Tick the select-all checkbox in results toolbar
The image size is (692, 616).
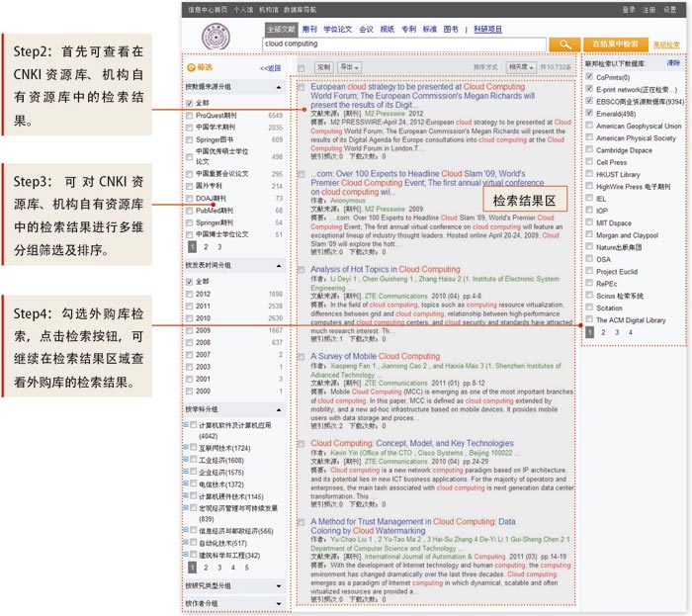pyautogui.click(x=301, y=68)
